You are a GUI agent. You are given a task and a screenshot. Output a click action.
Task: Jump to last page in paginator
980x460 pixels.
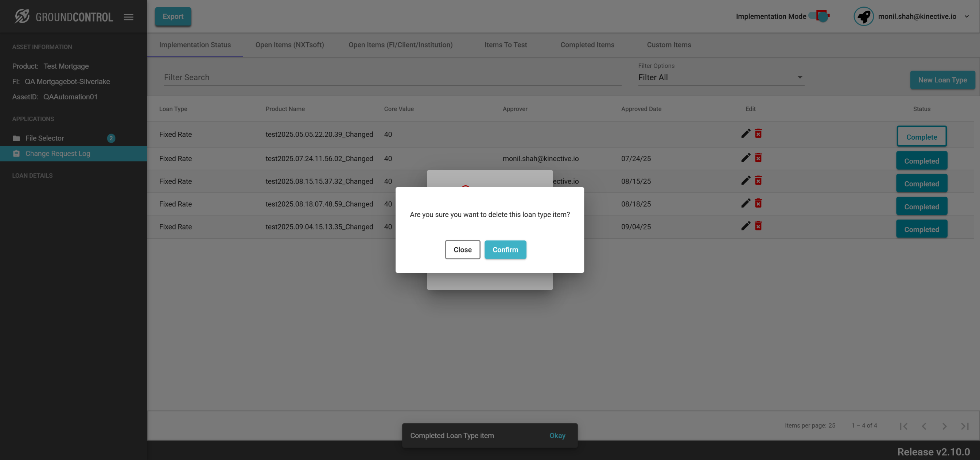pos(964,426)
